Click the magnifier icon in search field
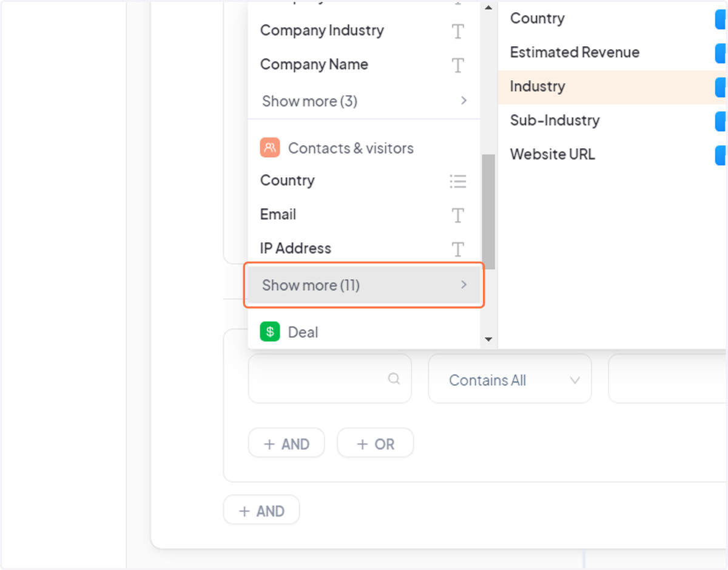 tap(394, 379)
